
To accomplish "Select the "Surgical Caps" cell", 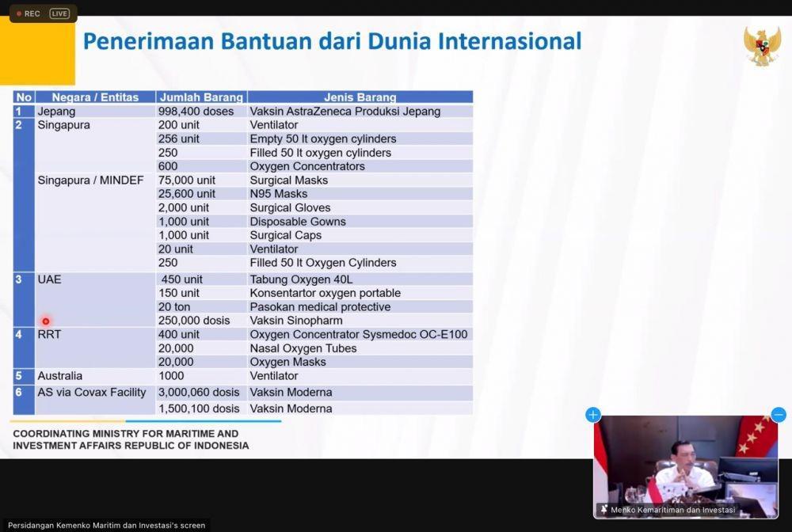I will pyautogui.click(x=360, y=235).
